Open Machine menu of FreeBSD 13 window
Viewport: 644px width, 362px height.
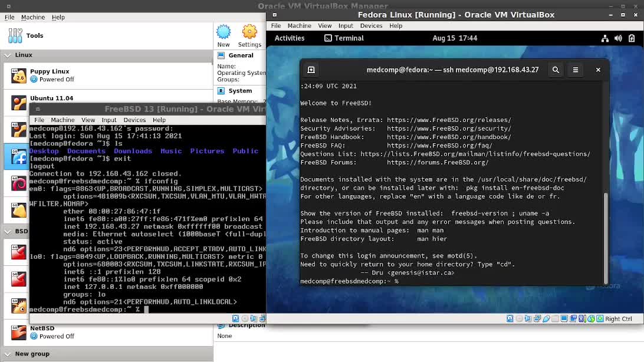pos(63,120)
